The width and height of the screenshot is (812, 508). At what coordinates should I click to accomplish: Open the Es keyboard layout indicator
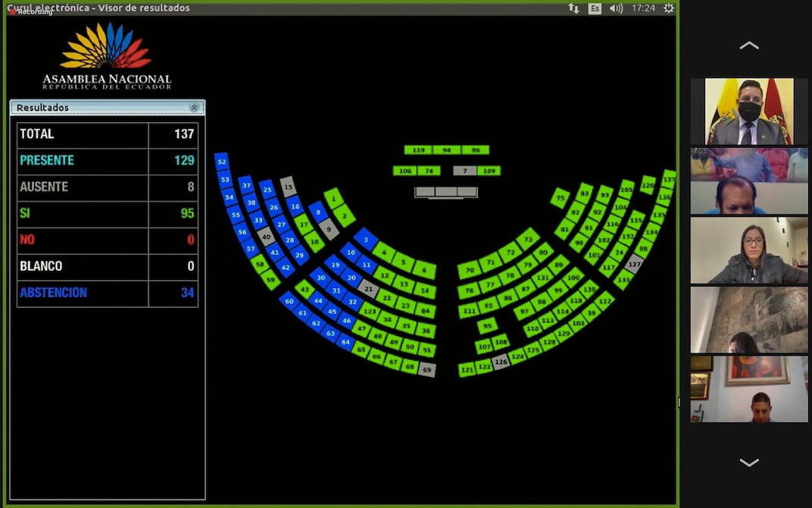pyautogui.click(x=595, y=8)
